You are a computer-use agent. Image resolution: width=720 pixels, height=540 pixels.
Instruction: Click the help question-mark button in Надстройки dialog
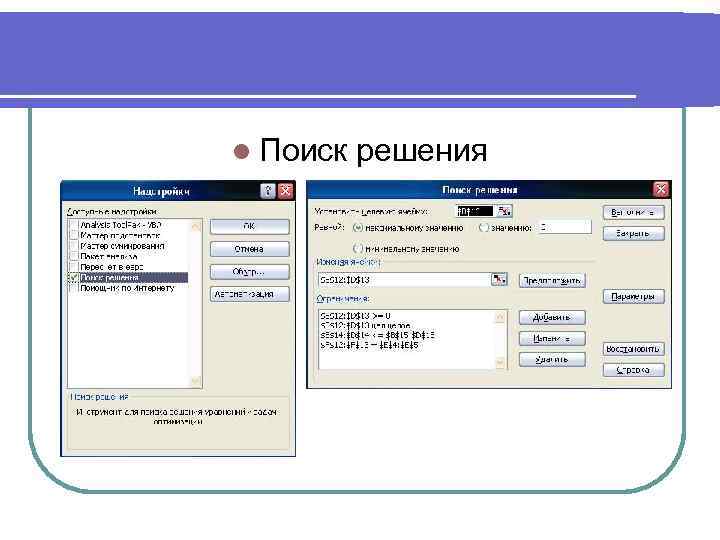point(268,191)
